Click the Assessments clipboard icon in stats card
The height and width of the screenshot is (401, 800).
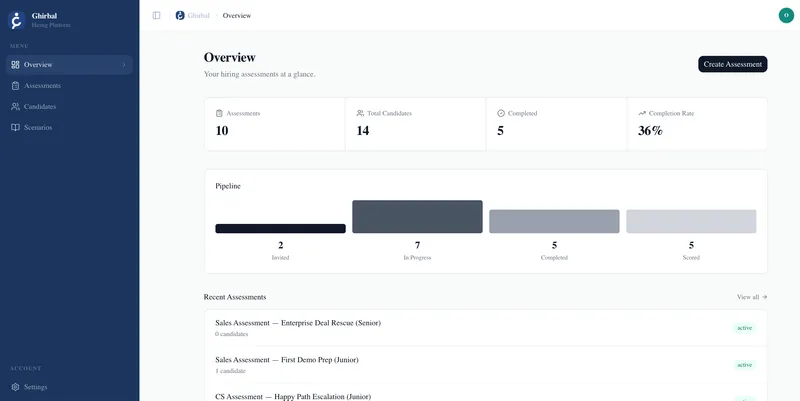tap(220, 113)
